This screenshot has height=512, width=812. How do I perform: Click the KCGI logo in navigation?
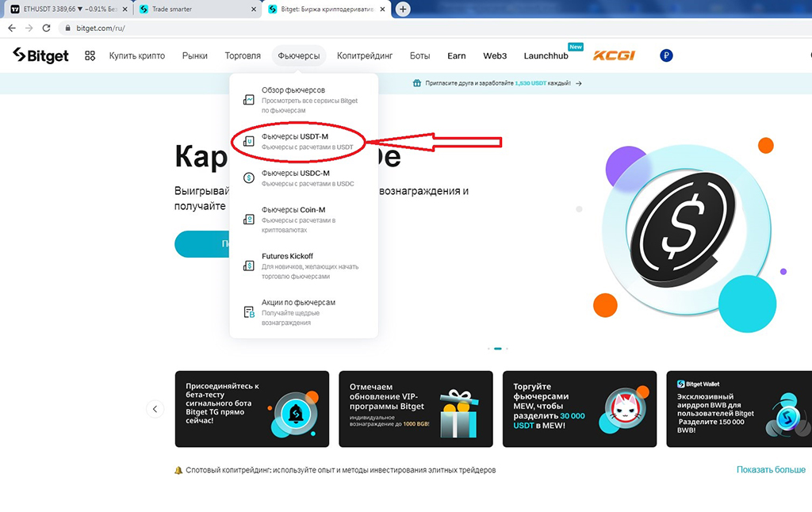click(x=613, y=55)
